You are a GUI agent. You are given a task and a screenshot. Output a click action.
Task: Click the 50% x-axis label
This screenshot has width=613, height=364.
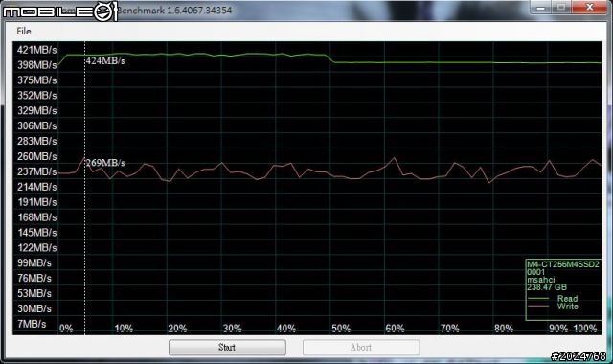pyautogui.click(x=341, y=329)
